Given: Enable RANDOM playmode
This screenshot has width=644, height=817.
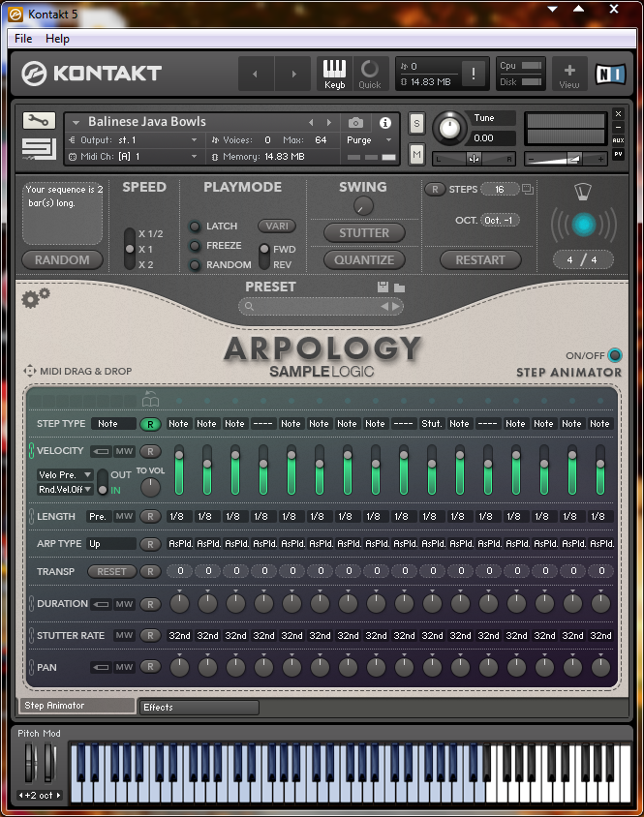Looking at the screenshot, I should pos(195,265).
